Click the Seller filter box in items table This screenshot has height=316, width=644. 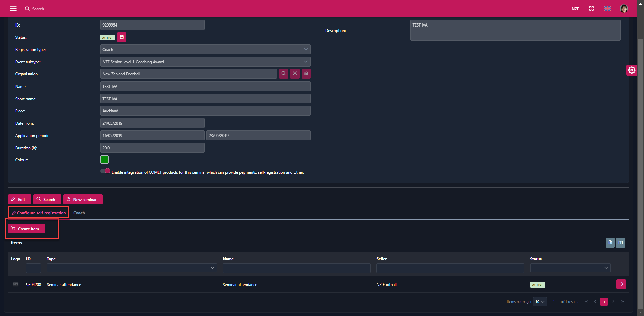click(x=450, y=268)
